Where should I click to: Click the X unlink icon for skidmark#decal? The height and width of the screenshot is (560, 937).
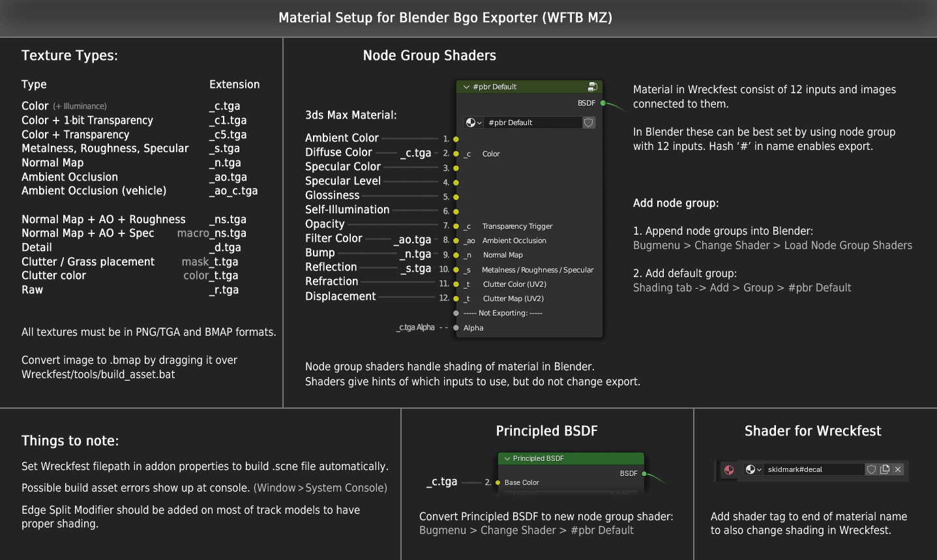point(898,469)
